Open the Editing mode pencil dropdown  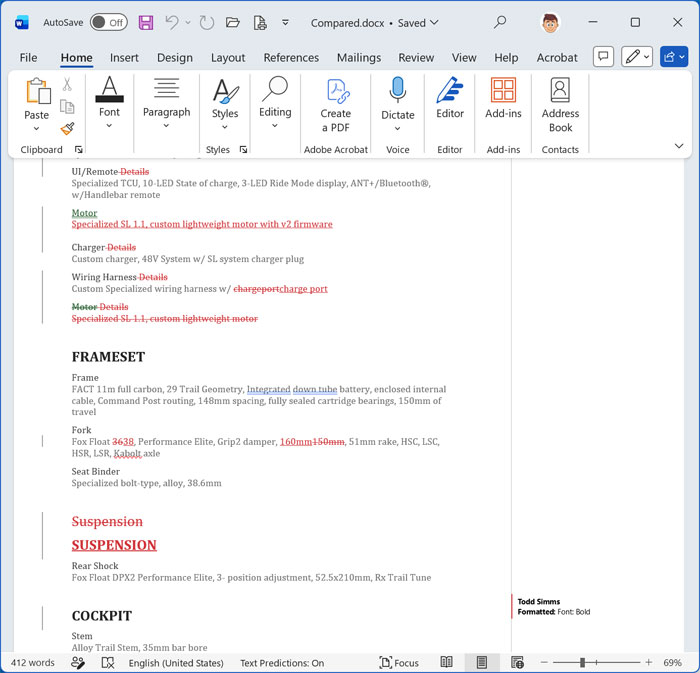(x=637, y=57)
